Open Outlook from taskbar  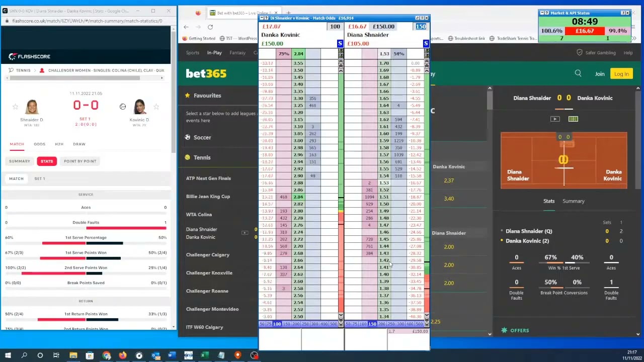point(155,355)
